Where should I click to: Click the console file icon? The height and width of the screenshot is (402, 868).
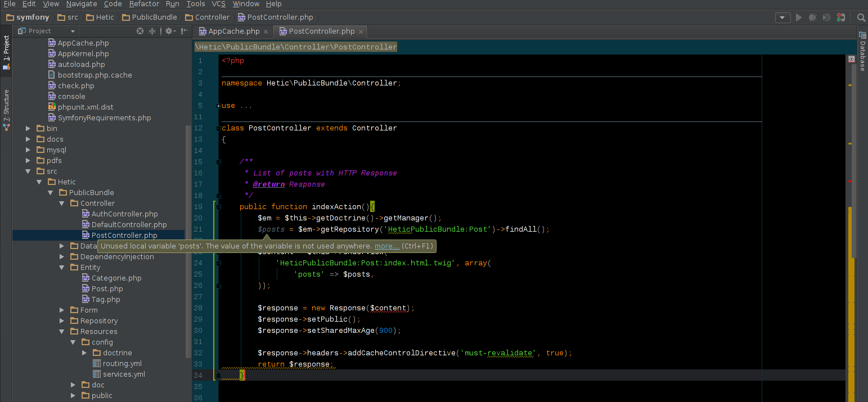point(52,96)
